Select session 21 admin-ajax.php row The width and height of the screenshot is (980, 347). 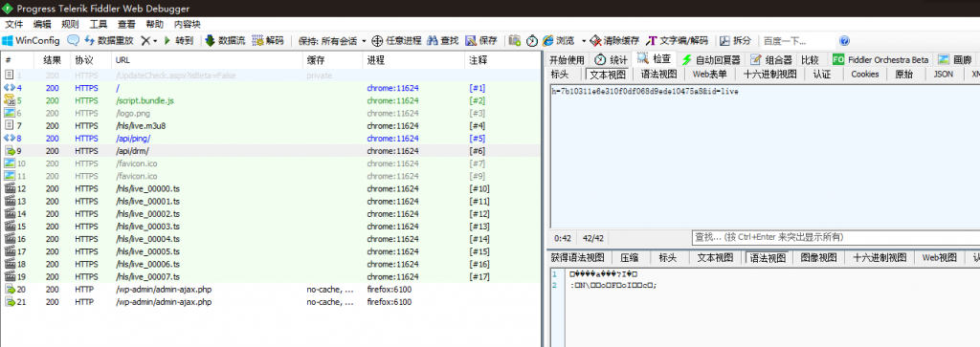(x=270, y=301)
